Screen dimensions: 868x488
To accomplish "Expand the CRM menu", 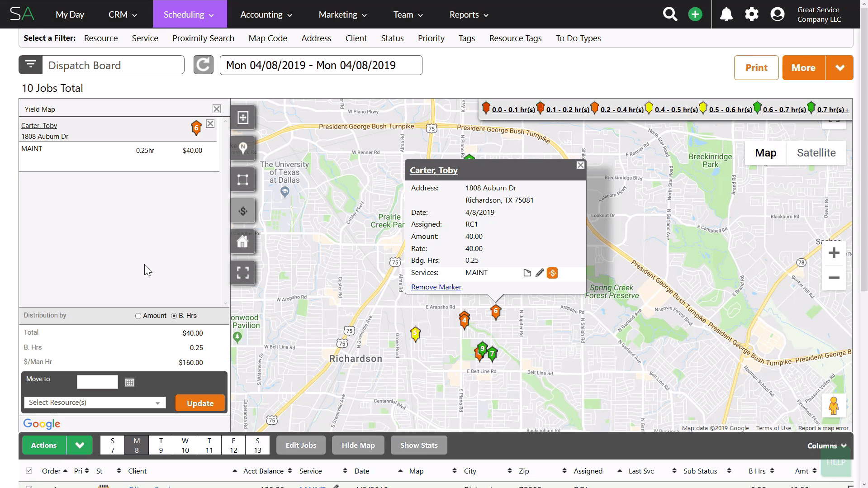I will [123, 14].
